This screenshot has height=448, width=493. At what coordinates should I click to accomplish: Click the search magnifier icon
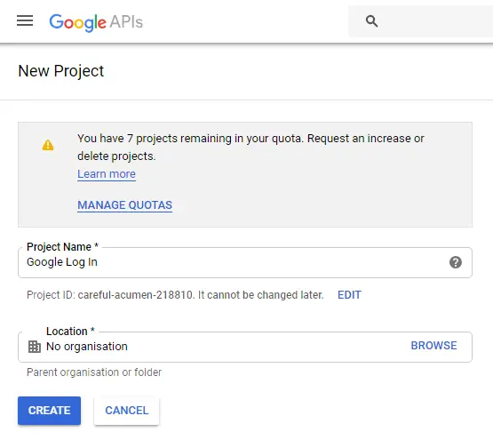coord(371,21)
